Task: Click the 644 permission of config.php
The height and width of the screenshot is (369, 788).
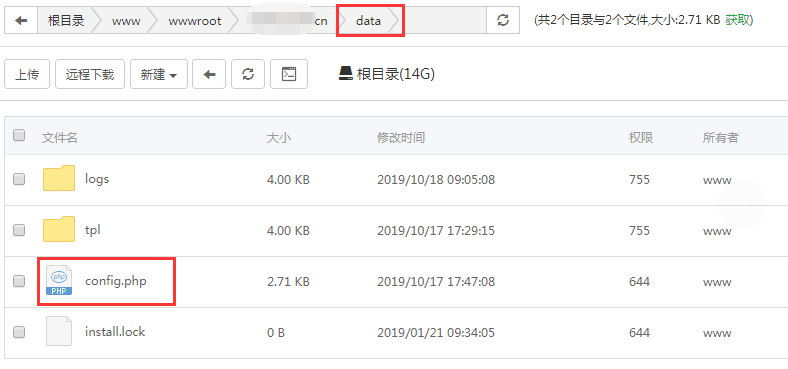Action: coord(639,282)
